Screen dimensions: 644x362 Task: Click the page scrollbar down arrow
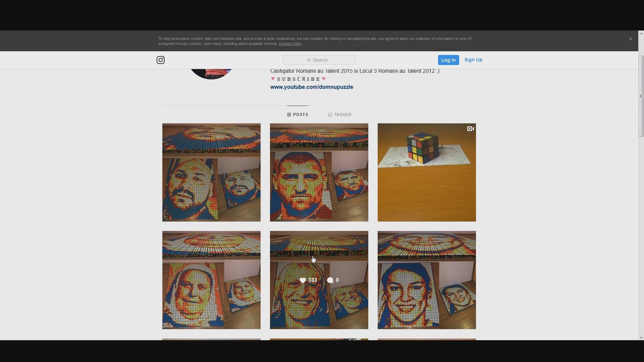coord(641,338)
